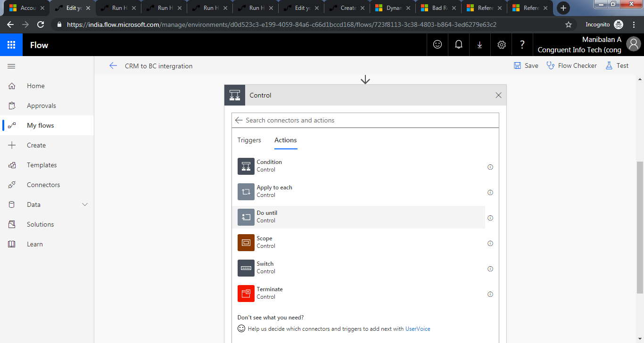
Task: Open the notifications bell icon
Action: coord(458,45)
